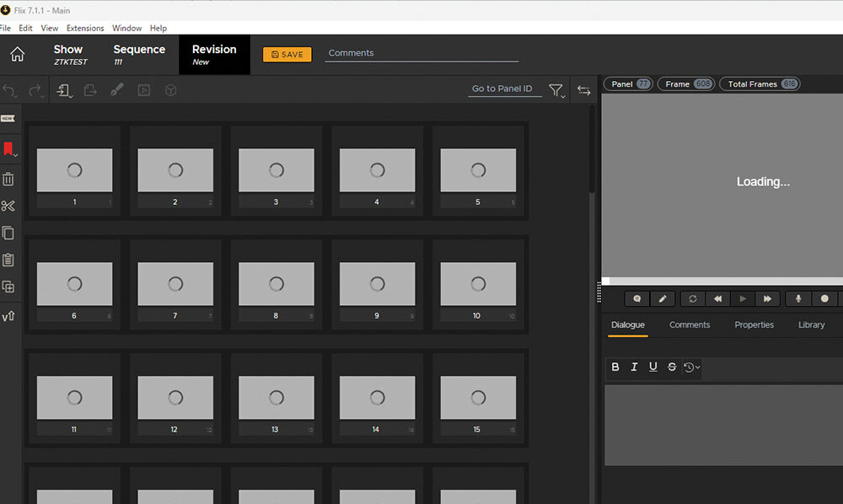Viewport: 843px width, 504px height.
Task: Add a new panel from sidebar
Action: tap(8, 118)
